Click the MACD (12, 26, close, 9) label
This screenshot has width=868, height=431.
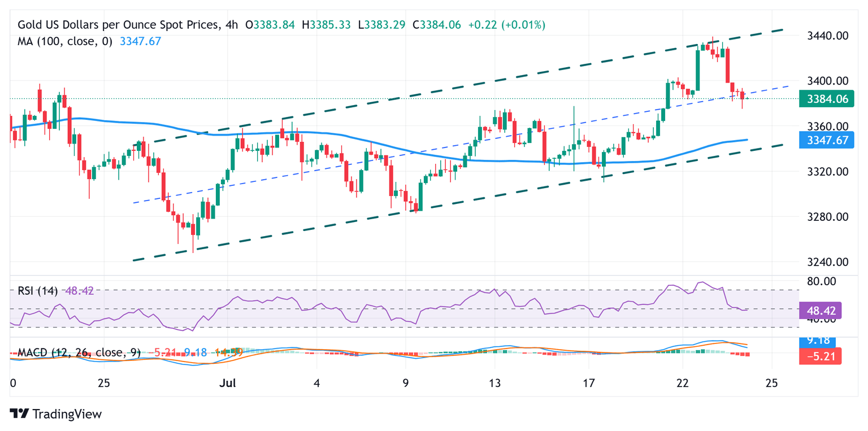click(79, 353)
